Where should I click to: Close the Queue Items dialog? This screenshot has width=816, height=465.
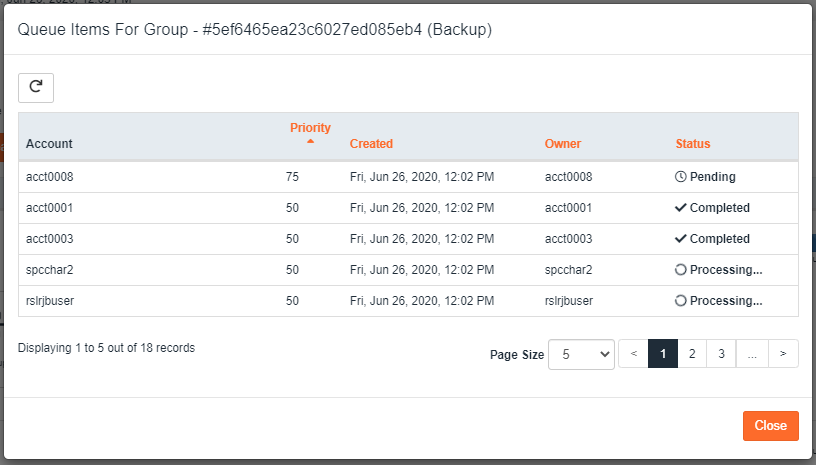click(x=771, y=425)
